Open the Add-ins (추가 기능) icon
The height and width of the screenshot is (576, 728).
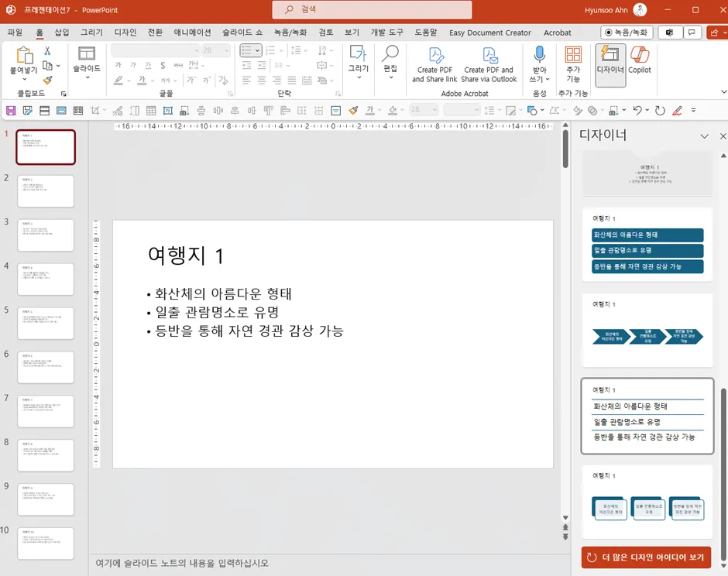pyautogui.click(x=573, y=55)
